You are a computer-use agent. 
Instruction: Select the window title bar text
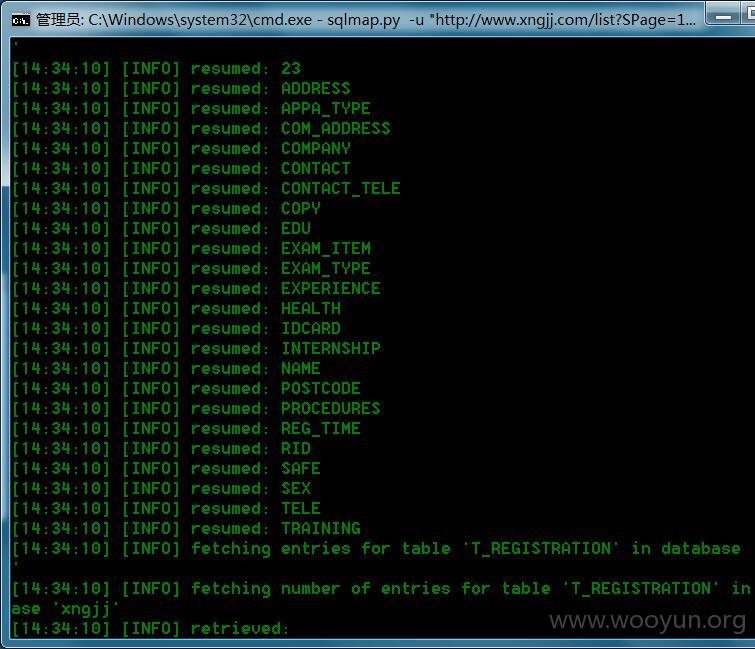point(366,20)
